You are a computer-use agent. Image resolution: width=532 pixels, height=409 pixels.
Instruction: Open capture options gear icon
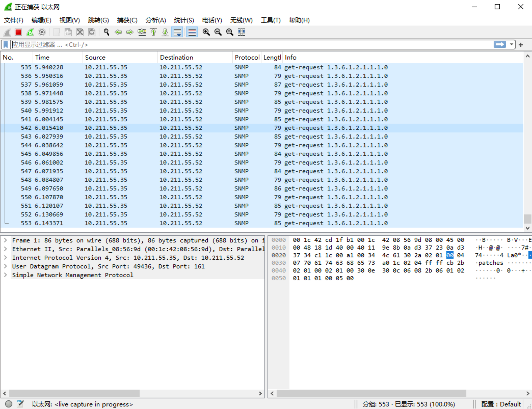pyautogui.click(x=42, y=32)
